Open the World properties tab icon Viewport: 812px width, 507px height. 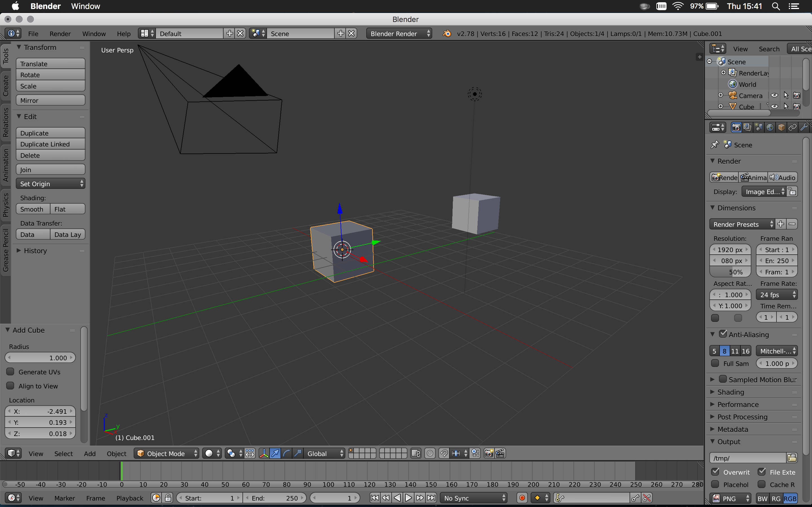(x=770, y=127)
